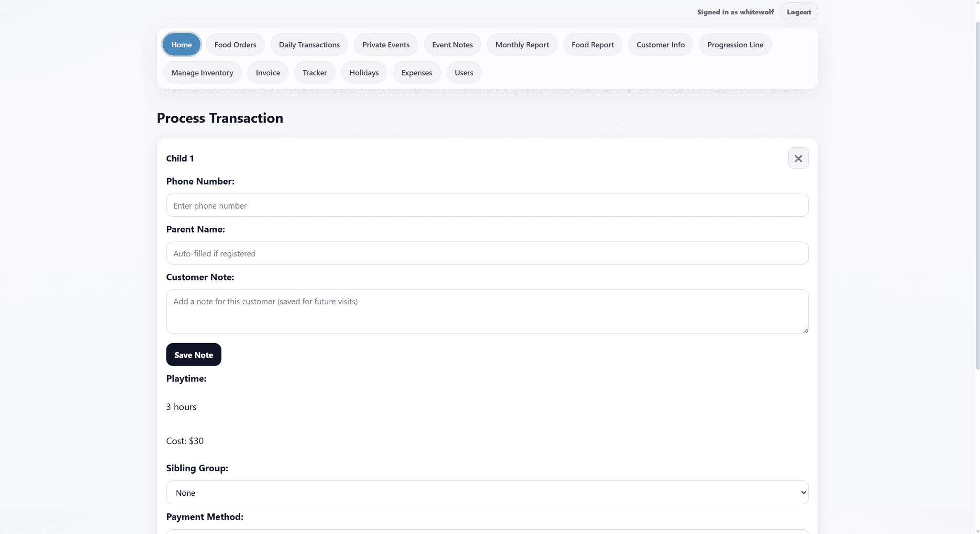Open the Holidays tab
The width and height of the screenshot is (980, 534).
[x=364, y=72]
